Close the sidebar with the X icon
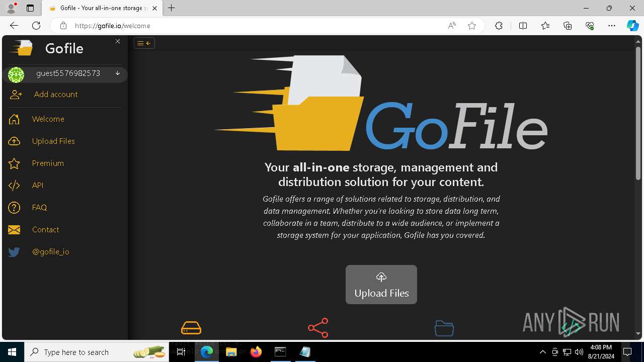 point(118,41)
